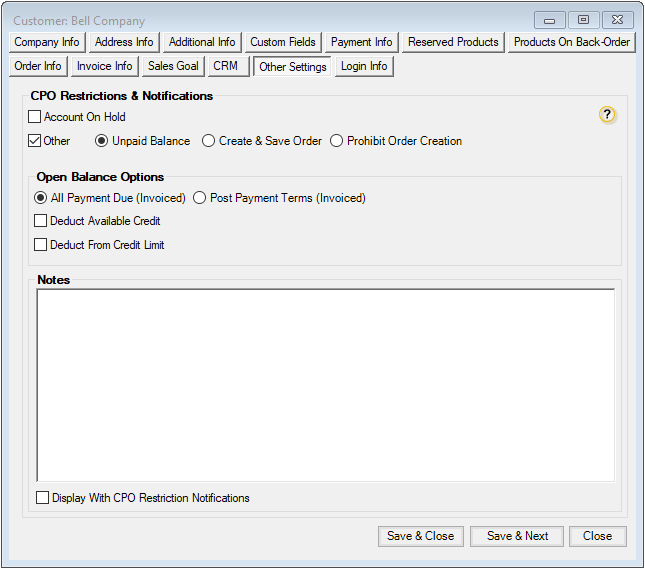Viewport: 645px width, 569px height.
Task: Select All Payment Due (Invoiced) option
Action: 41,198
